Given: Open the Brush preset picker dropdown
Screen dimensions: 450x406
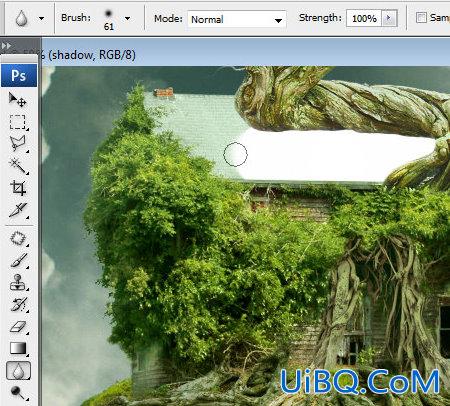Looking at the screenshot, I should pos(127,18).
